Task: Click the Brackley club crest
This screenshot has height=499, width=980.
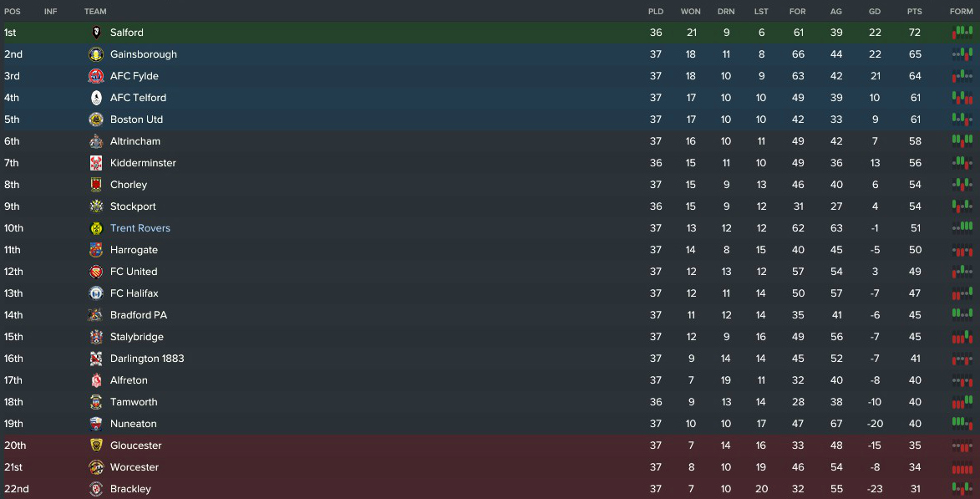Action: click(96, 489)
